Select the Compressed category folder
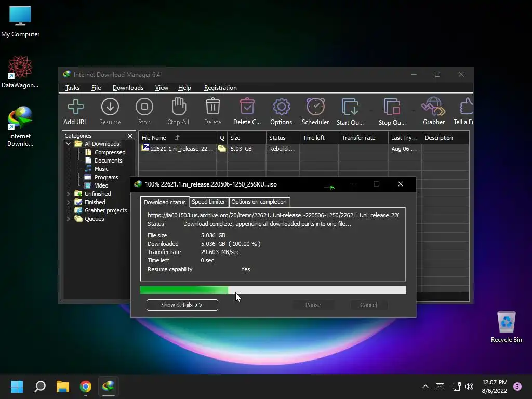This screenshot has height=399, width=532. click(110, 152)
